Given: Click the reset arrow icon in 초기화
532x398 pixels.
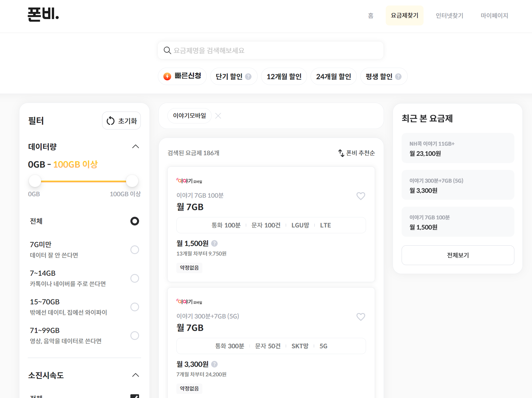Looking at the screenshot, I should pyautogui.click(x=110, y=121).
